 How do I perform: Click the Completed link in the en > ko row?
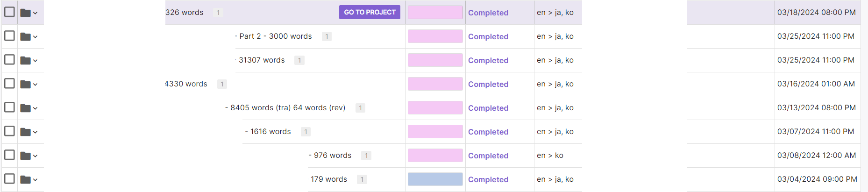[x=488, y=156]
